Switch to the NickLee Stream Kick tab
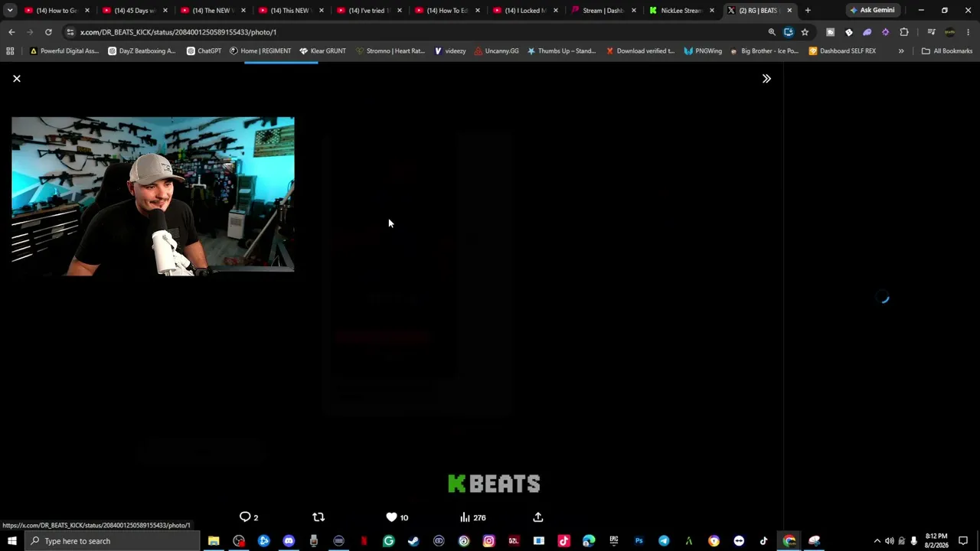 click(682, 11)
